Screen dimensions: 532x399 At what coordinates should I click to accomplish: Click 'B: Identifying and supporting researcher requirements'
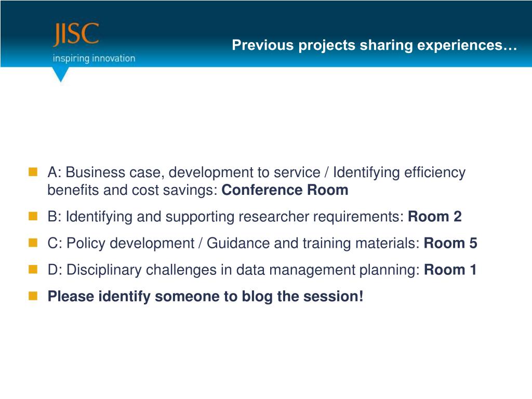(225, 217)
